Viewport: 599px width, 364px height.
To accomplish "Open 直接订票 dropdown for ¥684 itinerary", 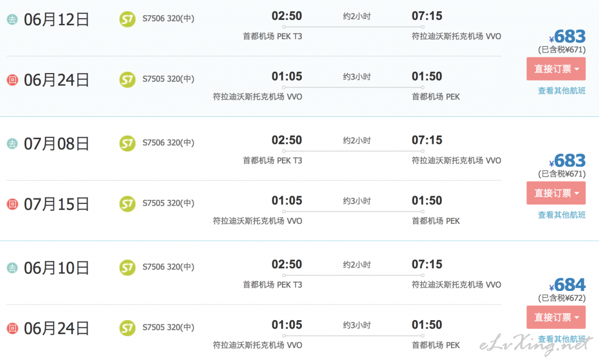I will pyautogui.click(x=556, y=317).
